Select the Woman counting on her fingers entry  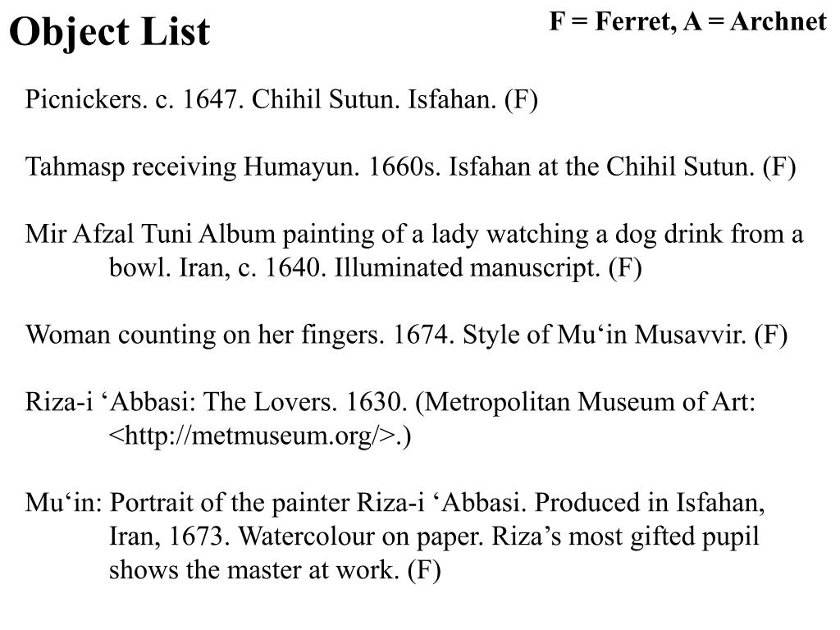(407, 335)
